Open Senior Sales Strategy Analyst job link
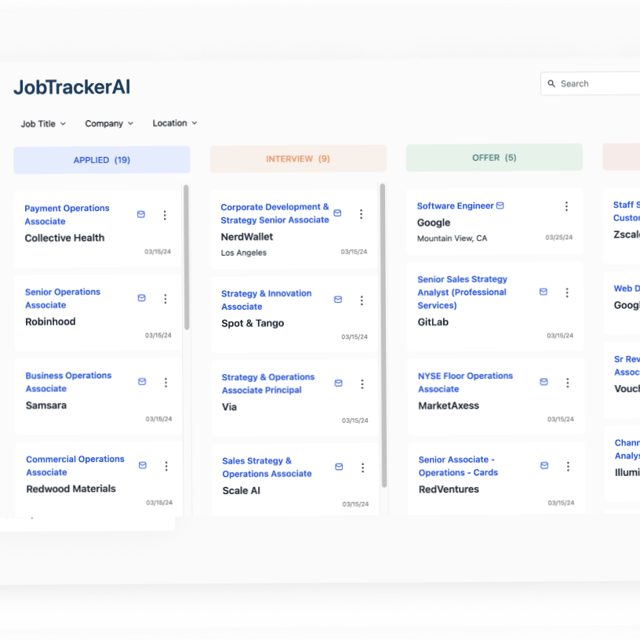The height and width of the screenshot is (640, 640). 462,292
